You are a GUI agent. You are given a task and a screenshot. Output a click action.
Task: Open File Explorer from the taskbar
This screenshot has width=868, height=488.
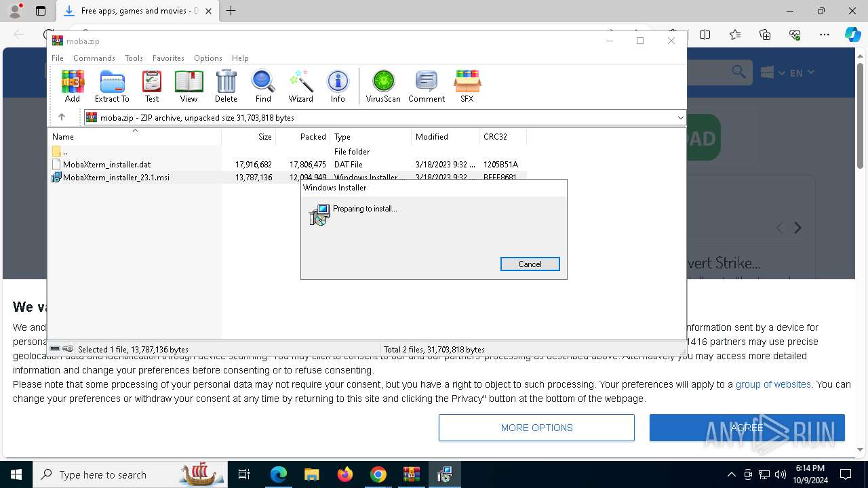pyautogui.click(x=312, y=474)
